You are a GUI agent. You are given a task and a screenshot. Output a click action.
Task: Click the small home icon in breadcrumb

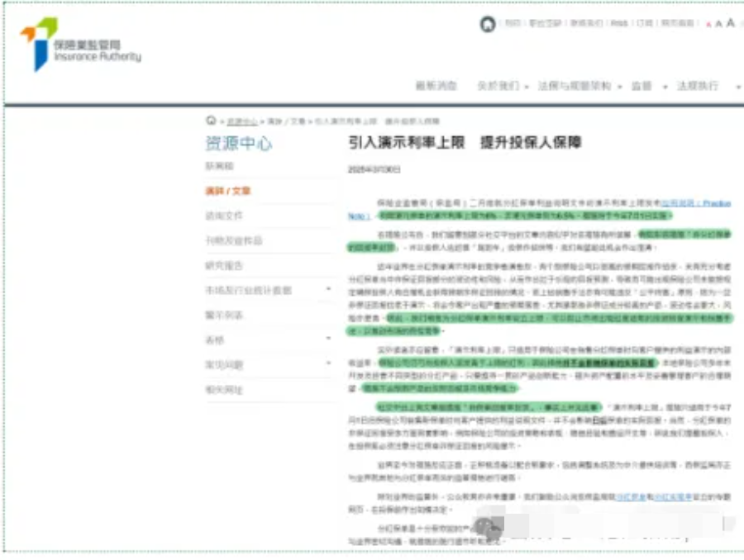pos(212,121)
